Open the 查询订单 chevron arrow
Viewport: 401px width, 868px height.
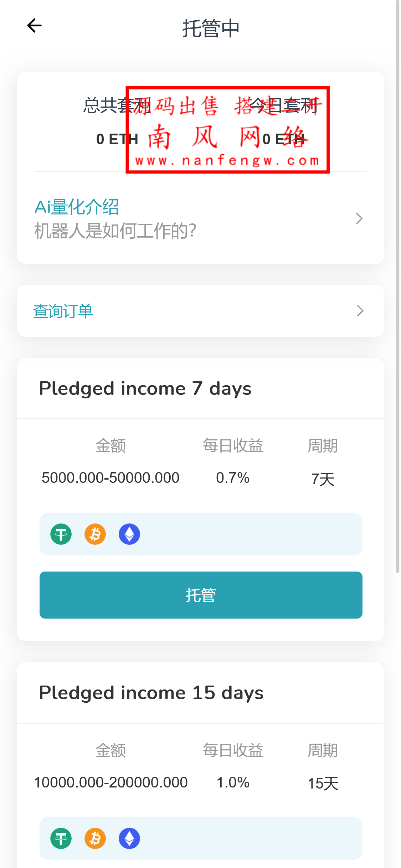click(x=360, y=311)
